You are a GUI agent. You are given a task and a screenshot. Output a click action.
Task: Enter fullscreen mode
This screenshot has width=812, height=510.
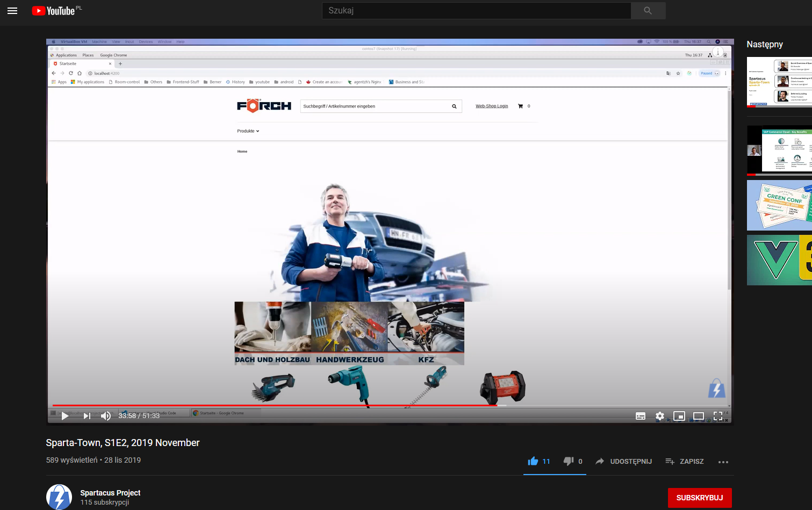click(718, 416)
